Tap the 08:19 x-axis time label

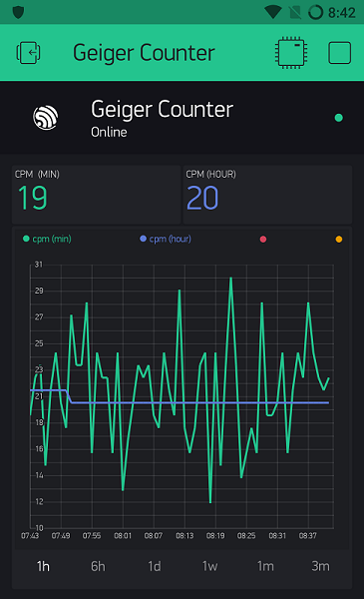(215, 535)
